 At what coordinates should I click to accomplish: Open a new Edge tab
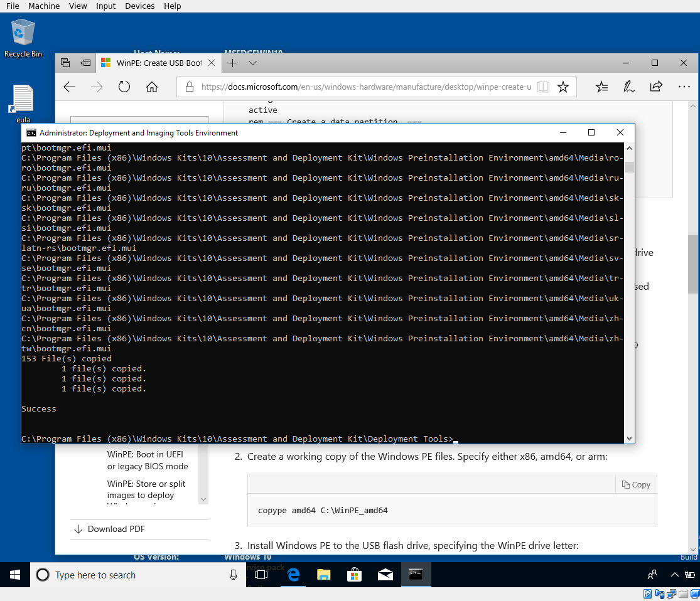coord(232,63)
